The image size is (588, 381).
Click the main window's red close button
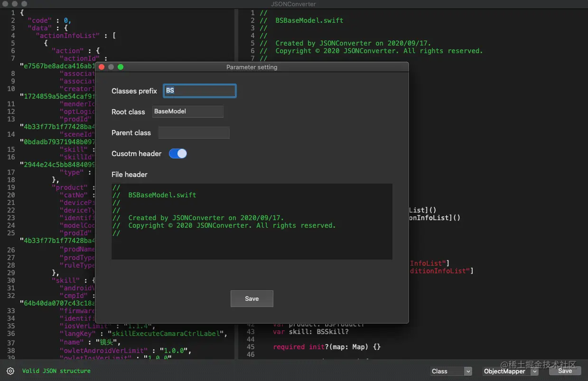(5, 4)
